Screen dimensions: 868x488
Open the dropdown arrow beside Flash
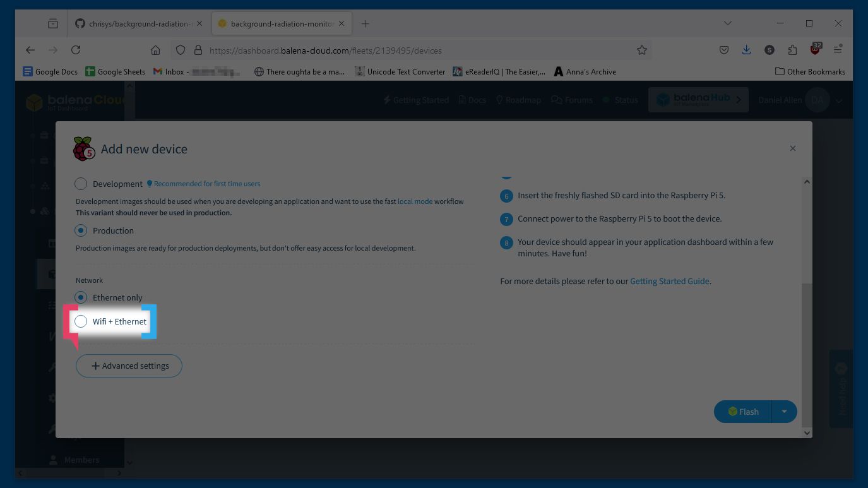point(784,412)
